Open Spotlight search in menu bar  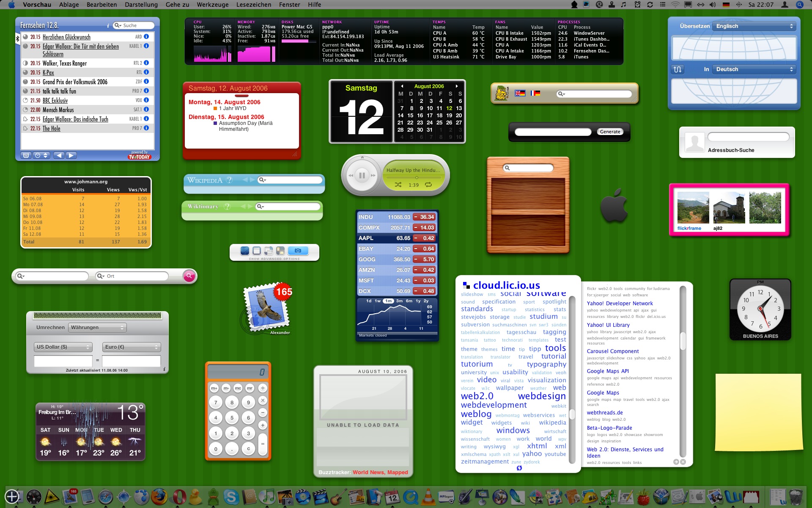coord(799,5)
